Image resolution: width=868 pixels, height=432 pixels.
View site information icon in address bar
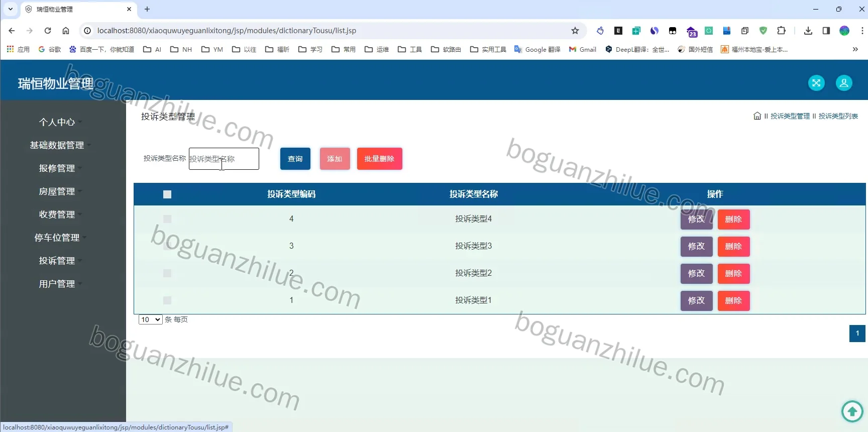(x=87, y=31)
